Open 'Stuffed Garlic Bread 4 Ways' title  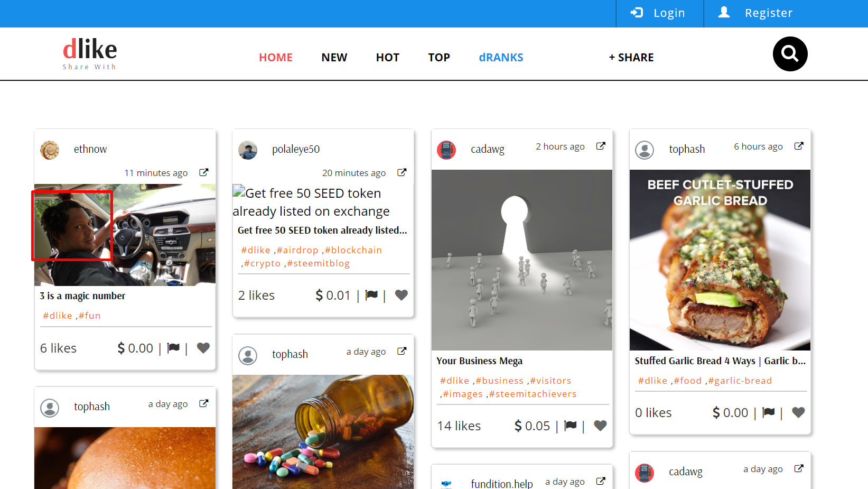coord(720,361)
